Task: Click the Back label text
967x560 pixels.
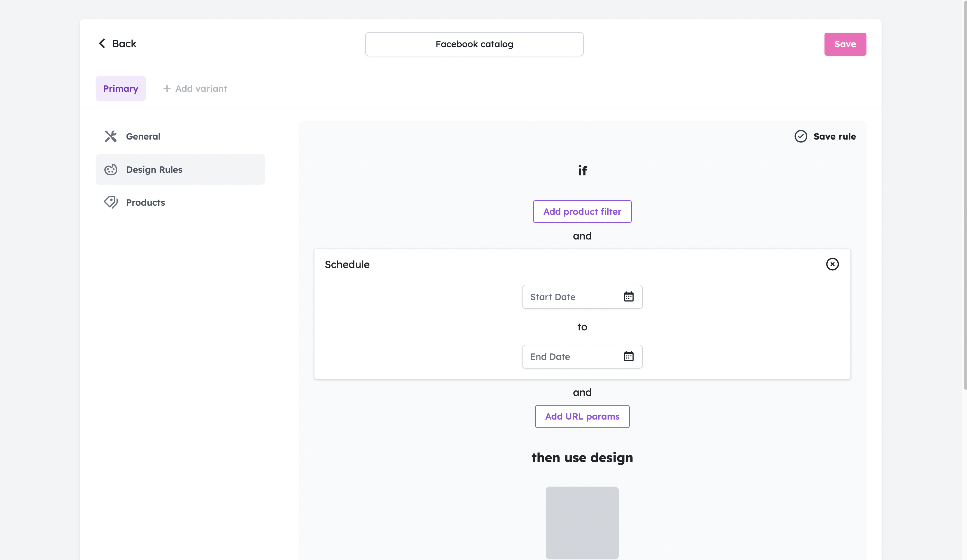Action: tap(124, 44)
